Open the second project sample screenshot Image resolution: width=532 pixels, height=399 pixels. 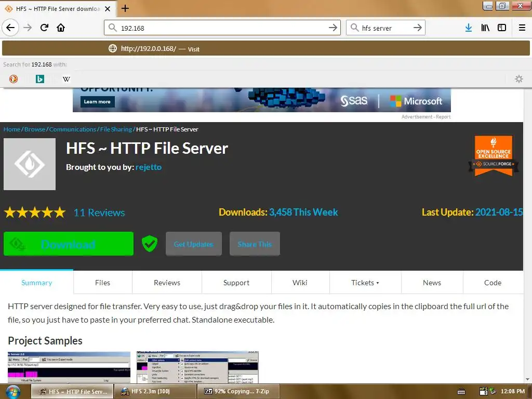[x=197, y=367]
